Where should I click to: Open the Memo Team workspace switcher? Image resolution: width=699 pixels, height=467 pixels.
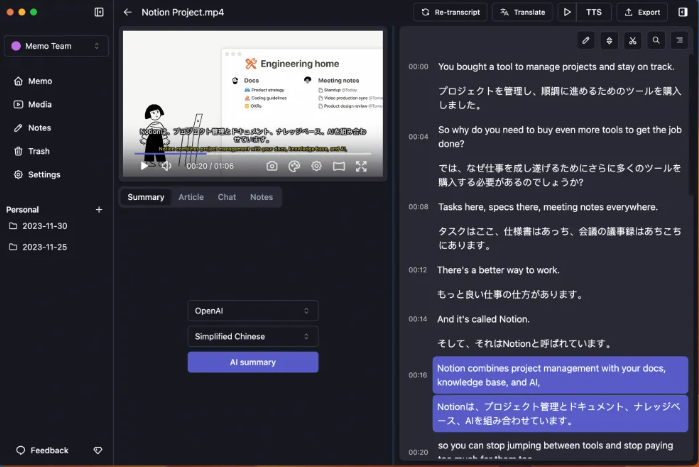click(x=56, y=46)
